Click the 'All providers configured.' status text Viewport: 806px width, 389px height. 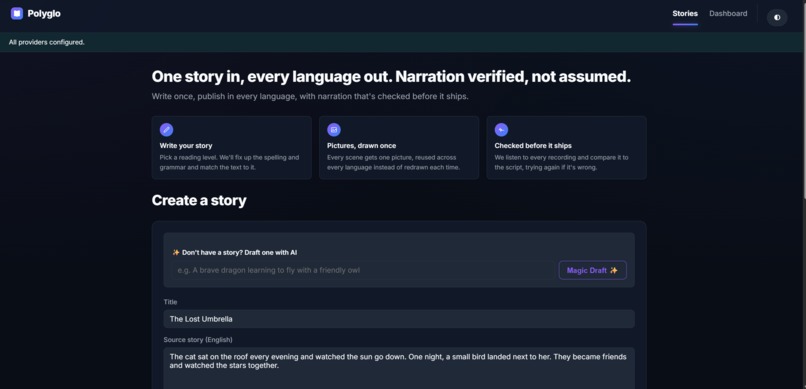[47, 42]
